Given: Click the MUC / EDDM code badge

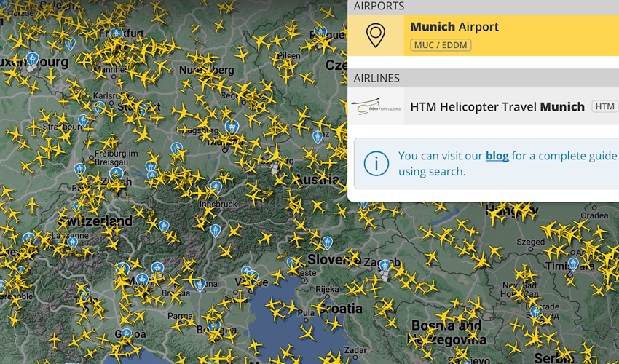Looking at the screenshot, I should tap(441, 45).
